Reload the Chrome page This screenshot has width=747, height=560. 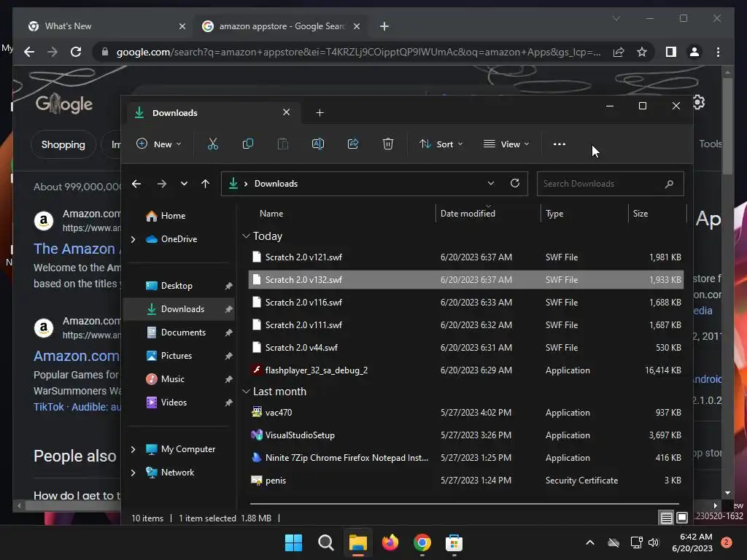76,52
